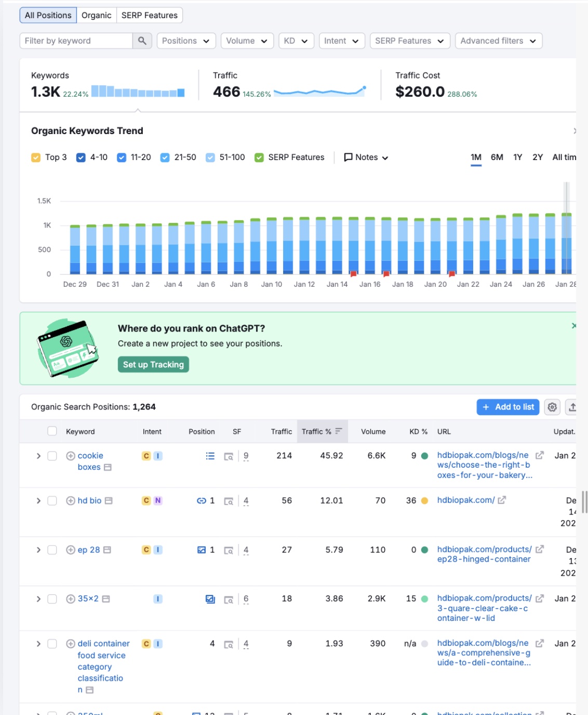Screen dimensions: 588x715
Task: Click the sitelinks SERP feature icon for cookie boxes
Action: coord(210,456)
